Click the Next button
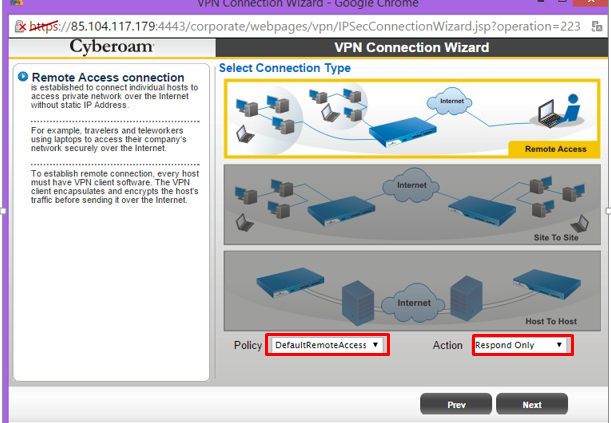The image size is (611, 423). [x=532, y=404]
